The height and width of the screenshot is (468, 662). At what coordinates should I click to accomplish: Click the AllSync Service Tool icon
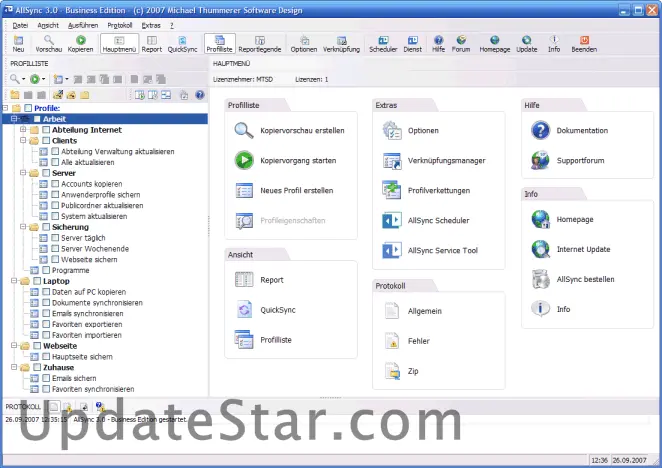coord(392,250)
